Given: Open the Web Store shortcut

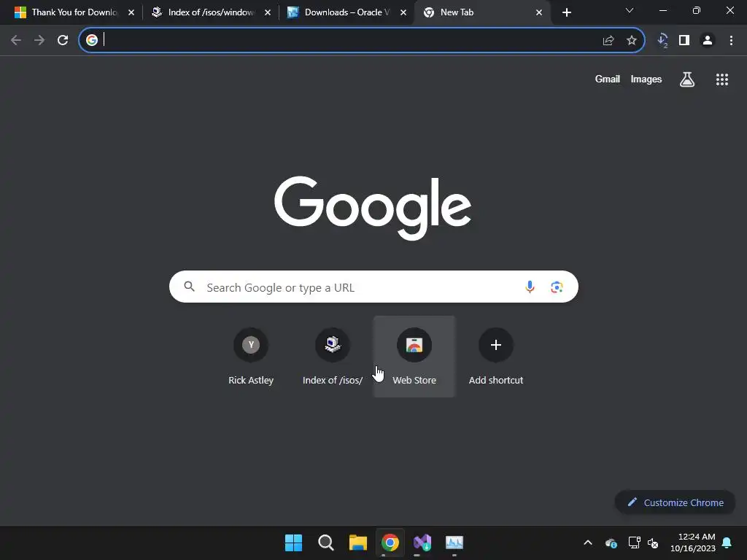Looking at the screenshot, I should pyautogui.click(x=414, y=357).
